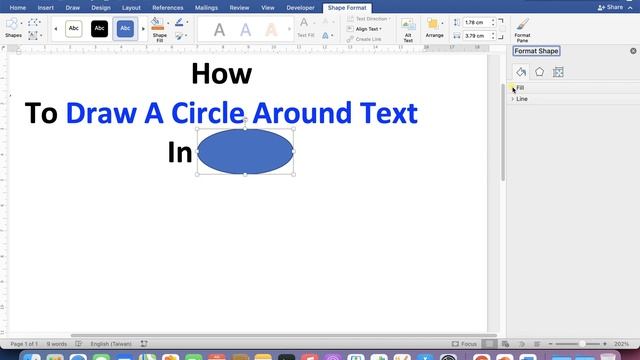
Task: Collapse the ribbon with the chevron
Action: (630, 8)
